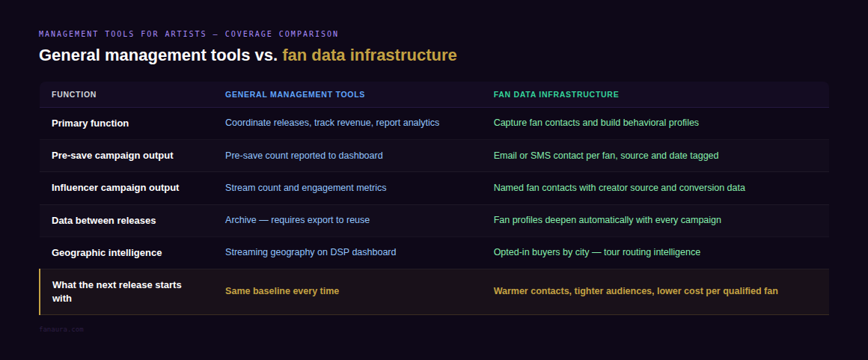Click 'Streaming geography on DSP dashboard' cell
Viewport: 868px width, 360px height.
311,252
